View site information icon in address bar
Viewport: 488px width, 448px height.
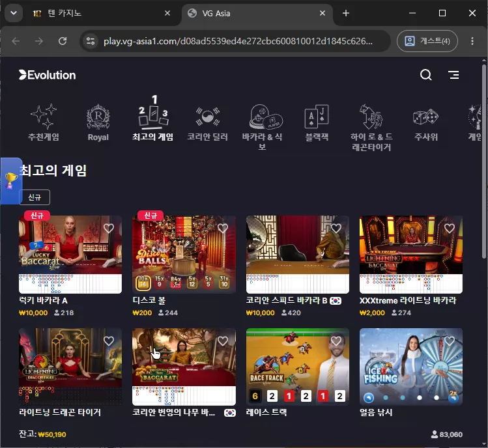[91, 41]
